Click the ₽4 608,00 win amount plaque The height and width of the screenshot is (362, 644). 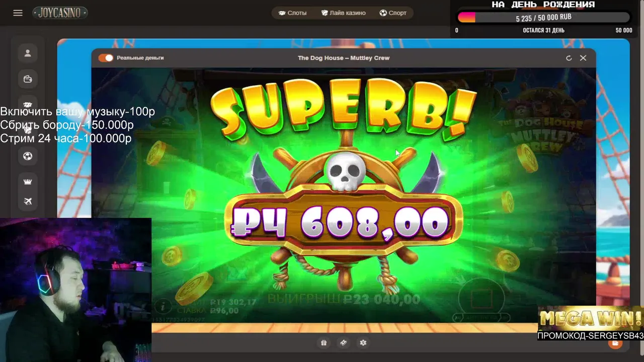point(344,221)
